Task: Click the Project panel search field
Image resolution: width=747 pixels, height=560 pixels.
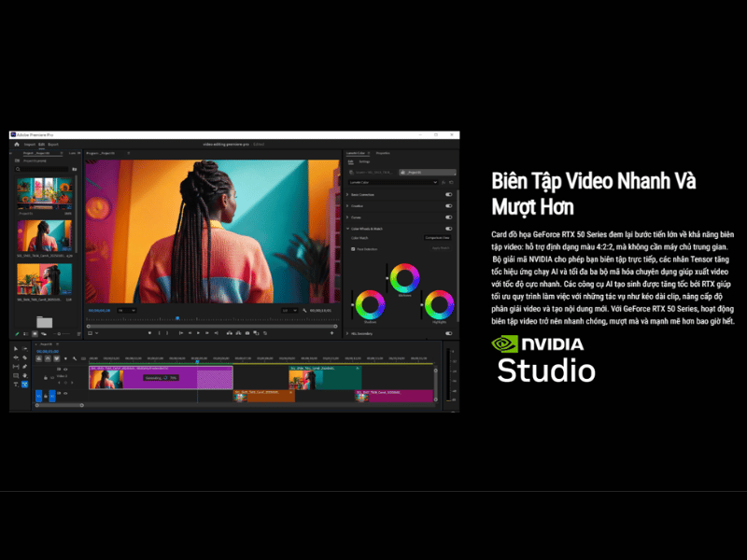Action: [42, 169]
